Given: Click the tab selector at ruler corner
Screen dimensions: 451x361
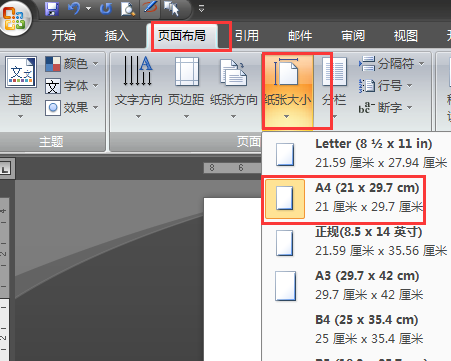Looking at the screenshot, I should 5,169.
